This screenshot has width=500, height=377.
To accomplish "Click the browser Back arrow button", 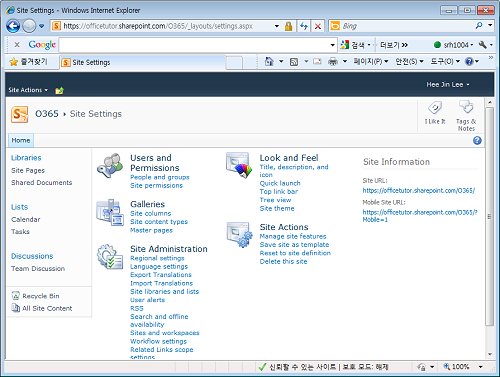I will (13, 26).
